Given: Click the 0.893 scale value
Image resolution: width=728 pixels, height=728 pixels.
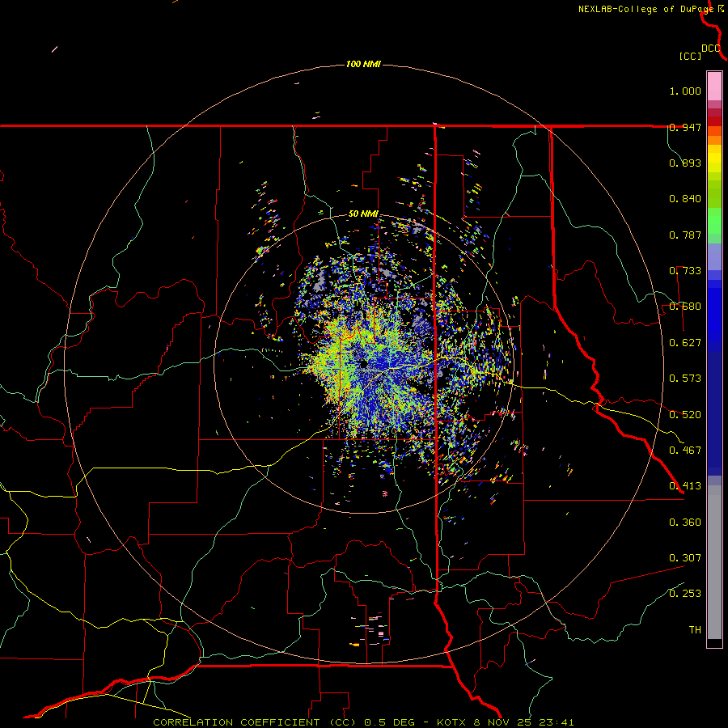Looking at the screenshot, I should [x=685, y=163].
